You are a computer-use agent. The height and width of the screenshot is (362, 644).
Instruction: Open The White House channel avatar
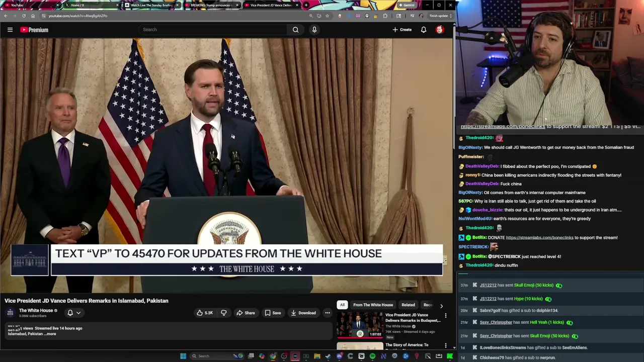click(10, 313)
